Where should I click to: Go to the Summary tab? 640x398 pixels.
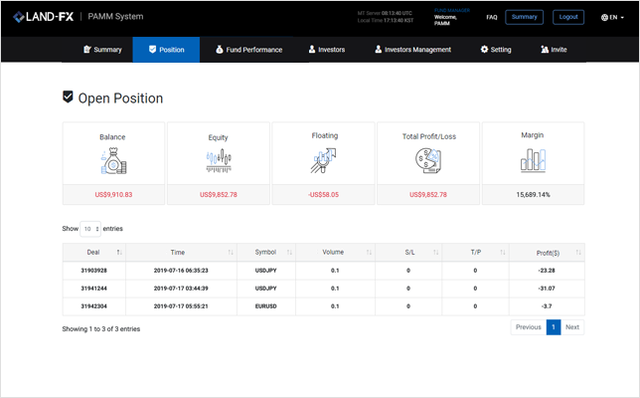coord(102,50)
